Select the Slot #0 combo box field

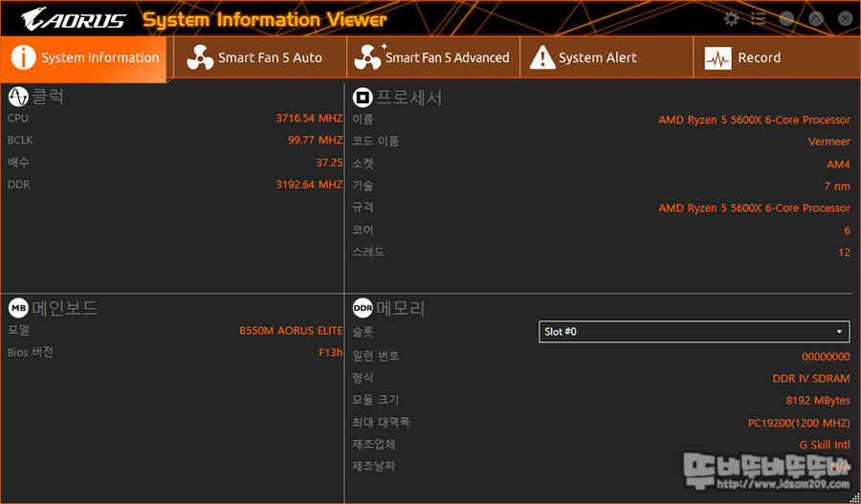(x=695, y=332)
